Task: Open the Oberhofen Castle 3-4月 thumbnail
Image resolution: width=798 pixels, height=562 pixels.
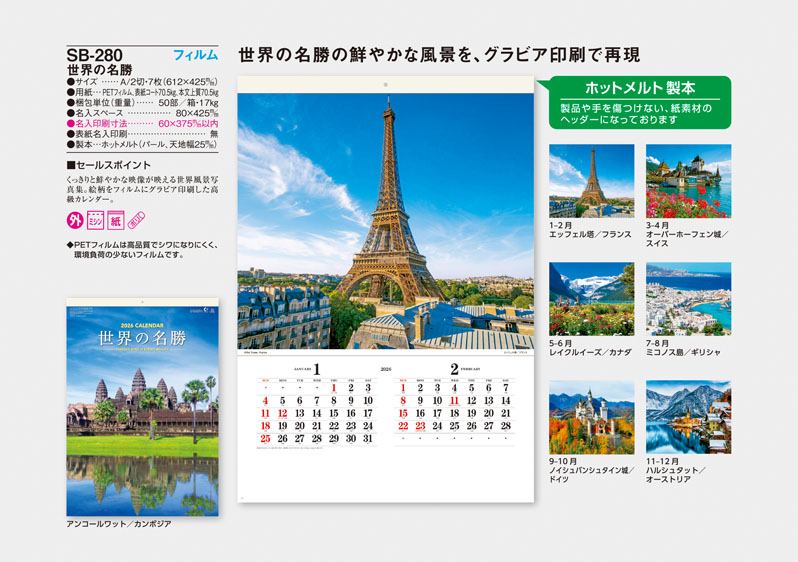Action: [689, 181]
